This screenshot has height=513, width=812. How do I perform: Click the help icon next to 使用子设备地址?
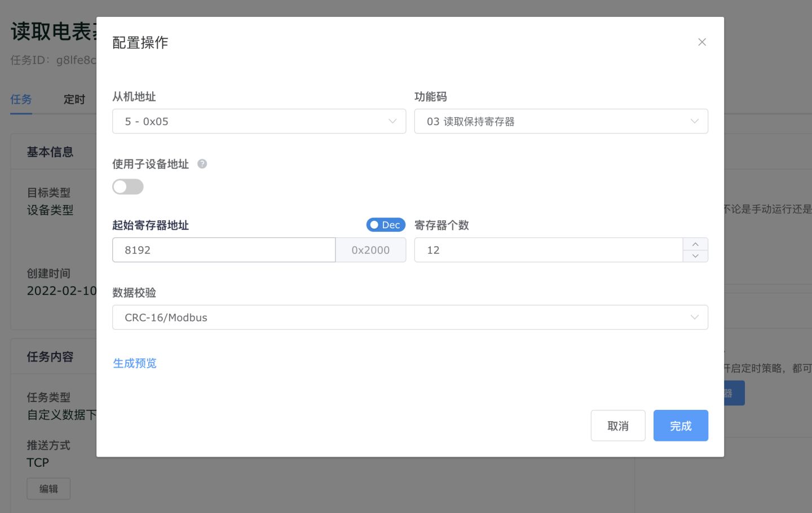pos(202,164)
